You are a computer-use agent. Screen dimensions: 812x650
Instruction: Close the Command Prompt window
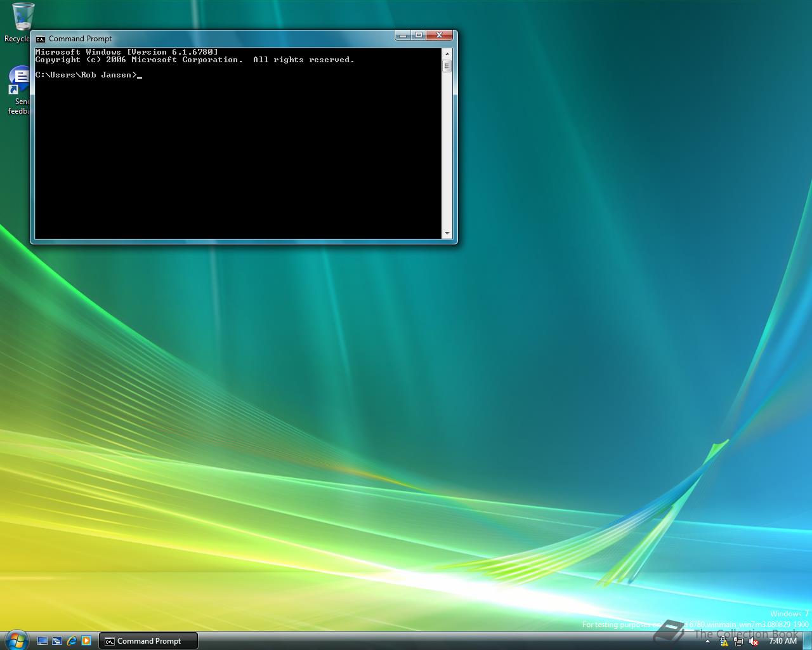tap(440, 36)
